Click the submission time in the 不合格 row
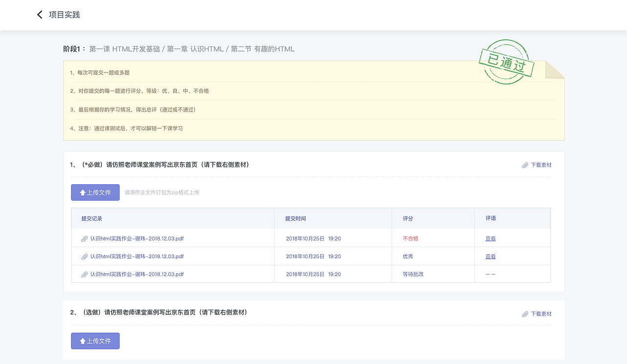 313,239
